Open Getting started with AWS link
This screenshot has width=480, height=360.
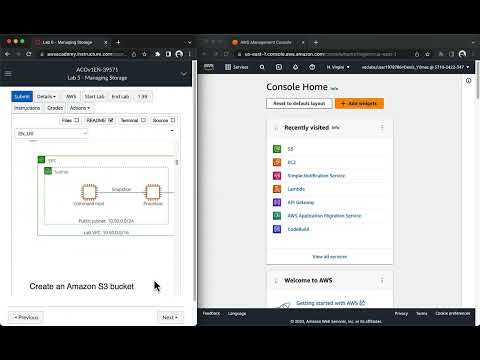330,303
